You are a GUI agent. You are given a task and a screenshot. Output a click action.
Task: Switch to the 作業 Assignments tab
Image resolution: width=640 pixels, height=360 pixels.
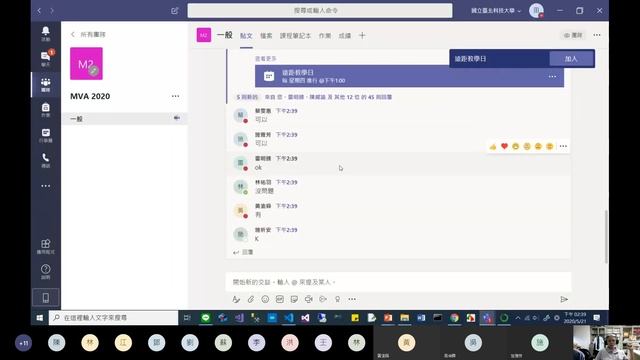(325, 36)
